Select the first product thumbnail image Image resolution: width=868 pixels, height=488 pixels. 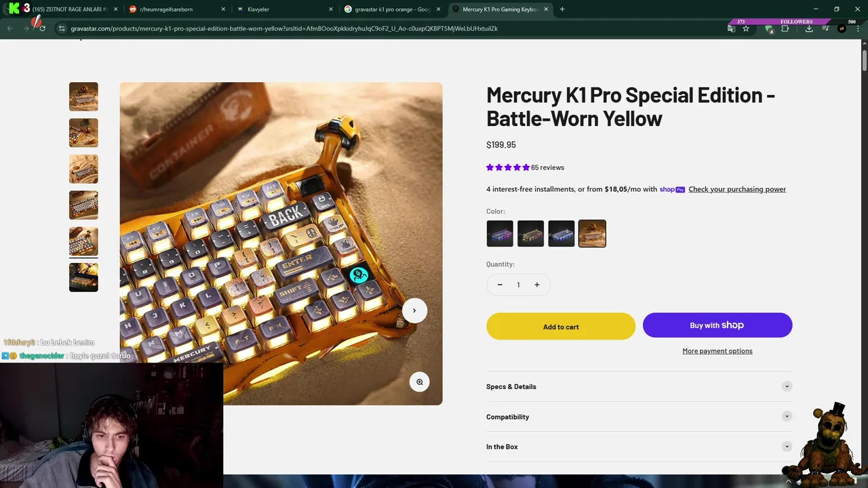click(83, 97)
